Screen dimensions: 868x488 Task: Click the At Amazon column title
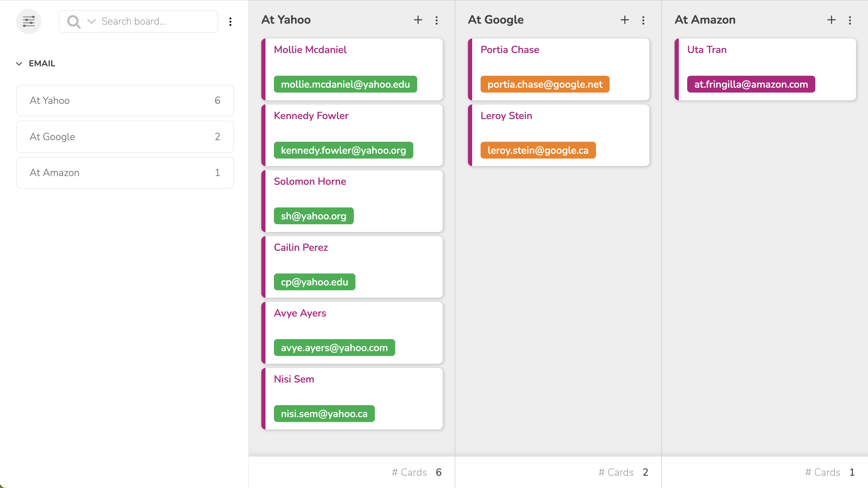tap(705, 20)
